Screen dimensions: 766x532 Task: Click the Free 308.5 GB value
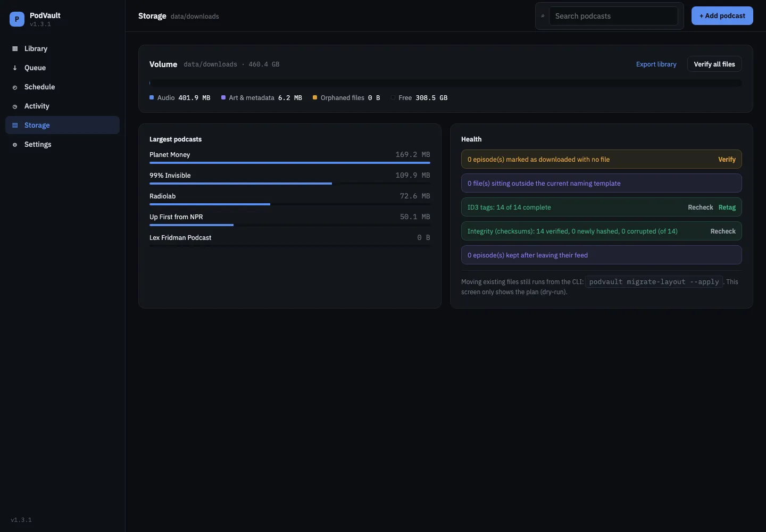click(431, 98)
